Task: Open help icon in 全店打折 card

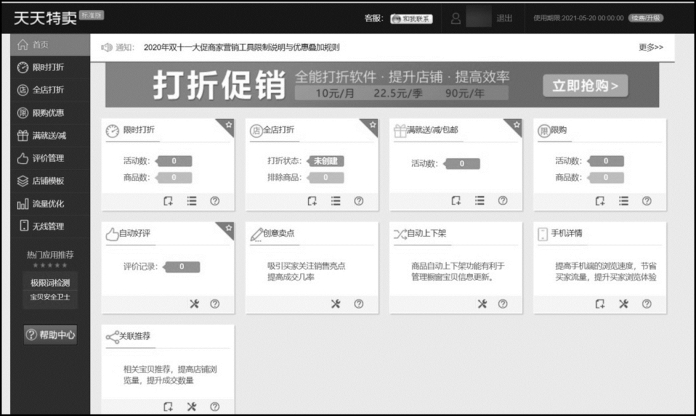Action: 359,201
